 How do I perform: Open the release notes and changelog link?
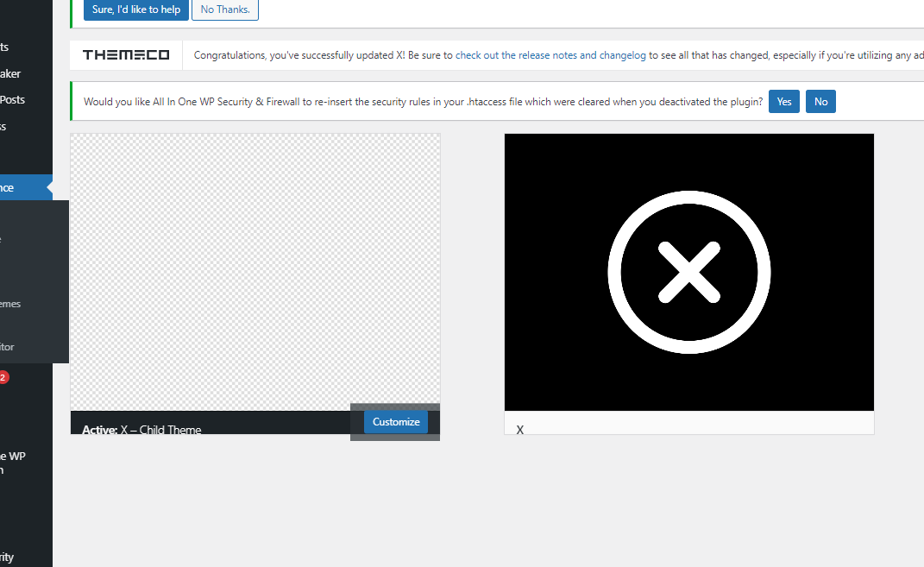click(x=550, y=55)
